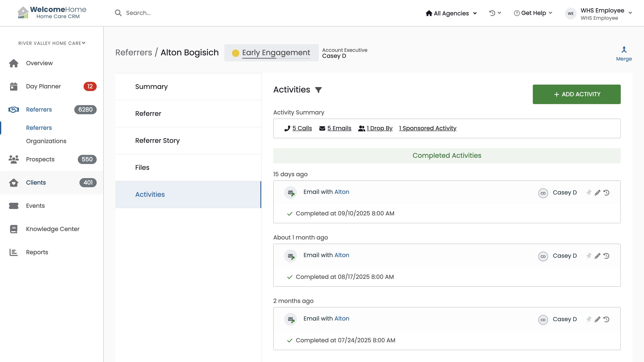Viewport: 644px width, 362px height.
Task: Edit the 08/17/2025 email activity pencil
Action: point(597,256)
